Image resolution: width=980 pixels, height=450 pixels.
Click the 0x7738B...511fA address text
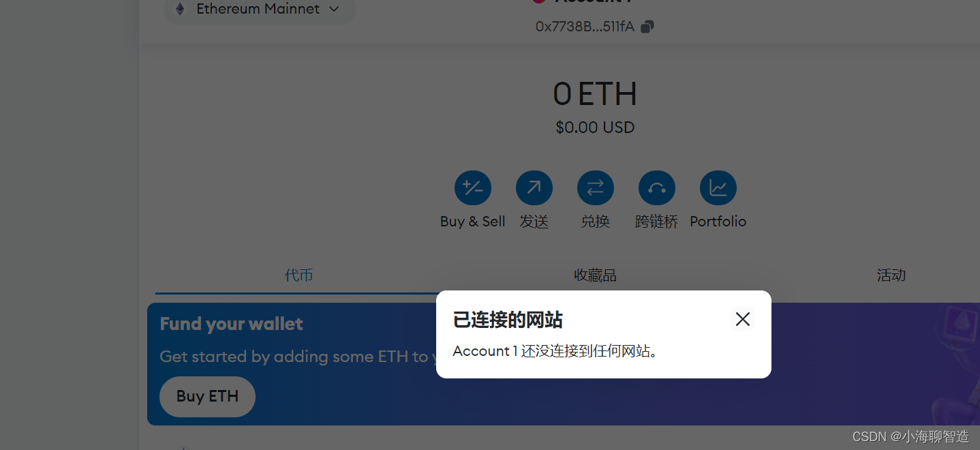coord(585,27)
